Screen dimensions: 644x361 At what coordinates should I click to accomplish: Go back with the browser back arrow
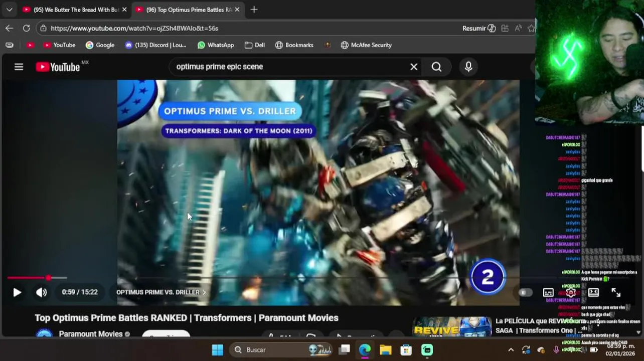pos(9,28)
